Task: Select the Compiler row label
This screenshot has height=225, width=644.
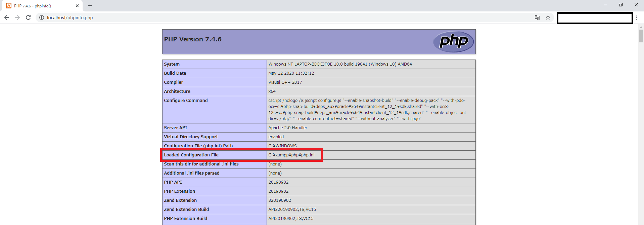Action: 174,82
